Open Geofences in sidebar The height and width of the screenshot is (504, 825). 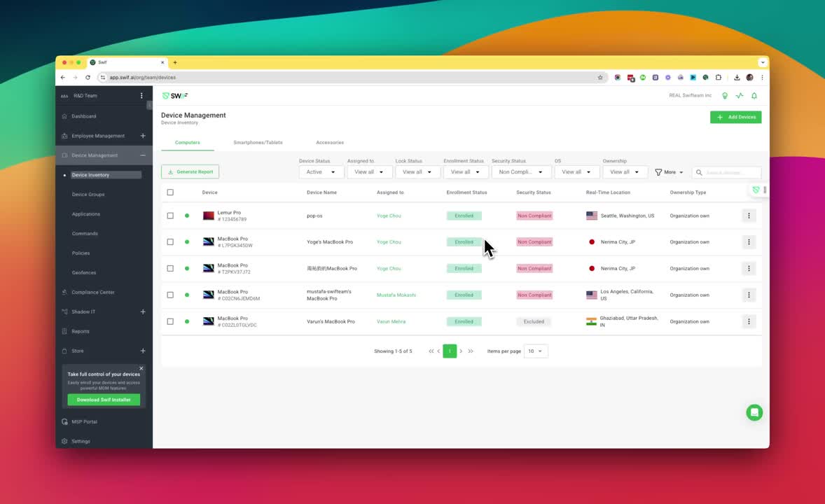click(x=83, y=272)
